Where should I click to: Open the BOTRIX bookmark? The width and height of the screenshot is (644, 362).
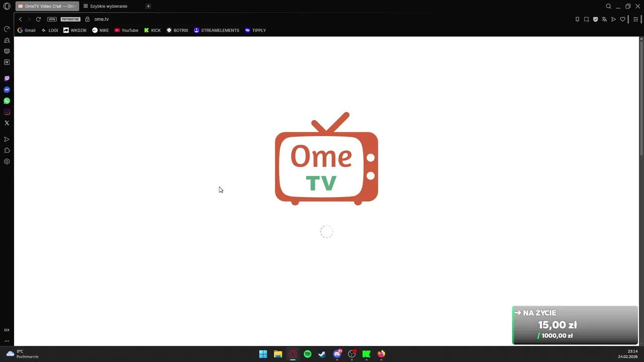[x=178, y=30]
